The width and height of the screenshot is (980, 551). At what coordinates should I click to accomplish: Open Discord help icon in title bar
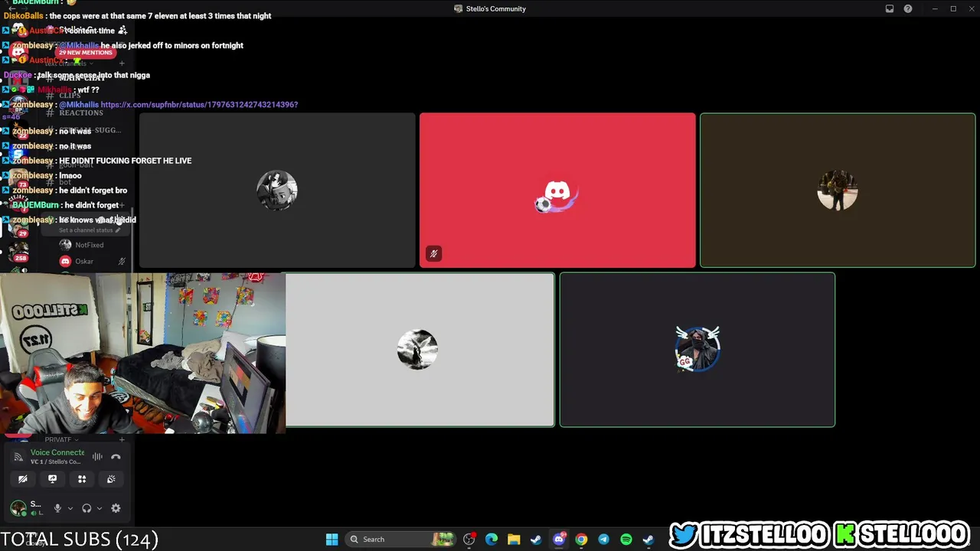tap(908, 8)
